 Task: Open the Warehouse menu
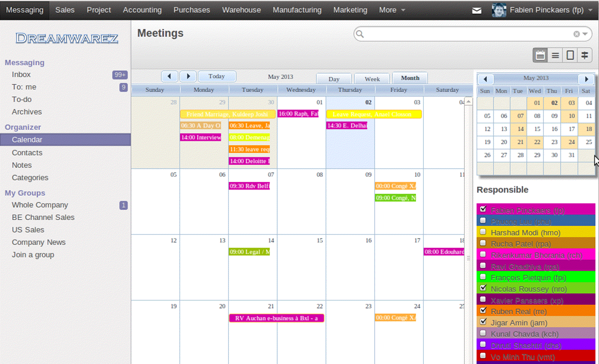pyautogui.click(x=241, y=10)
